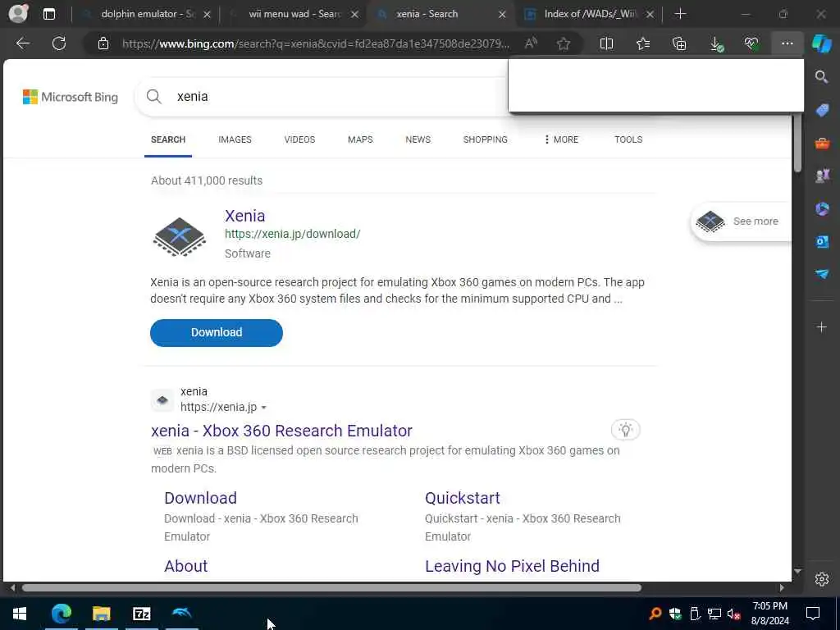
Task: Open the Browser essentials heart icon
Action: [x=751, y=43]
